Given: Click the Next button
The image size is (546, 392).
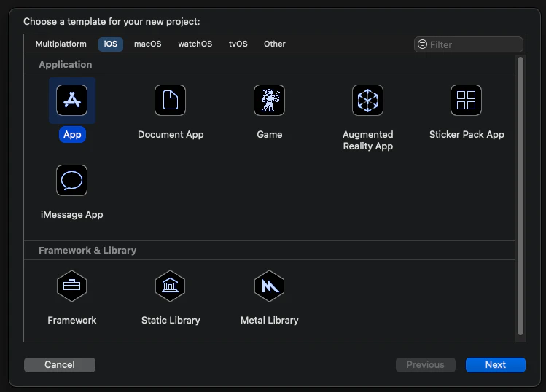Looking at the screenshot, I should (x=496, y=365).
